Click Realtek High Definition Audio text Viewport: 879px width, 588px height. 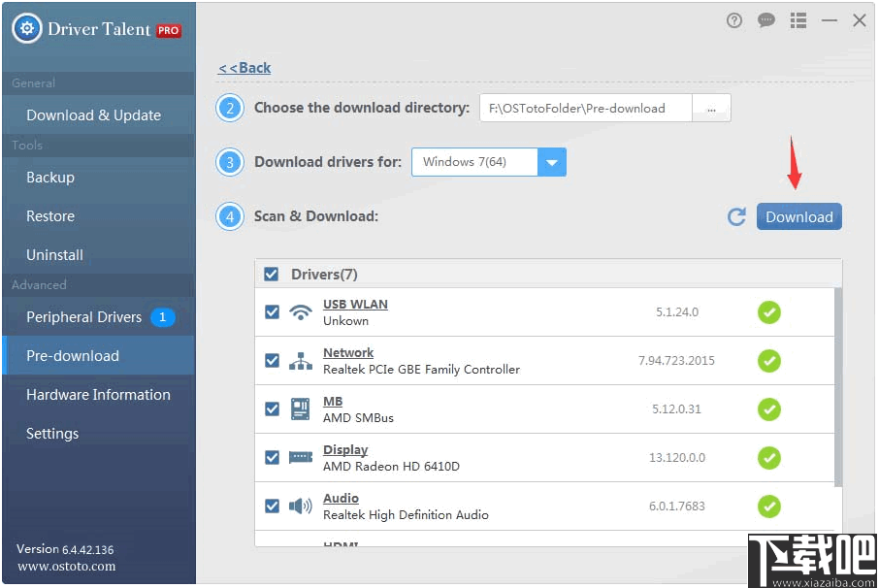pyautogui.click(x=406, y=514)
